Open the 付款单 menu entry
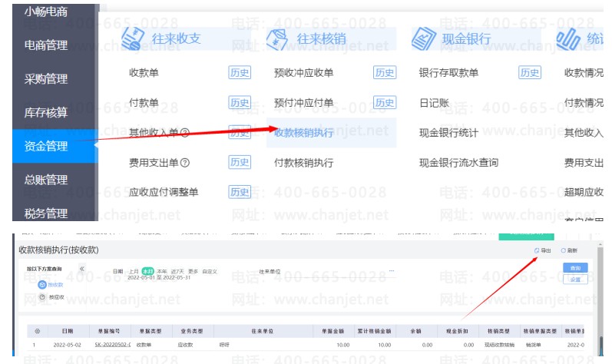Screen dimensions: 612x364 (x=144, y=103)
